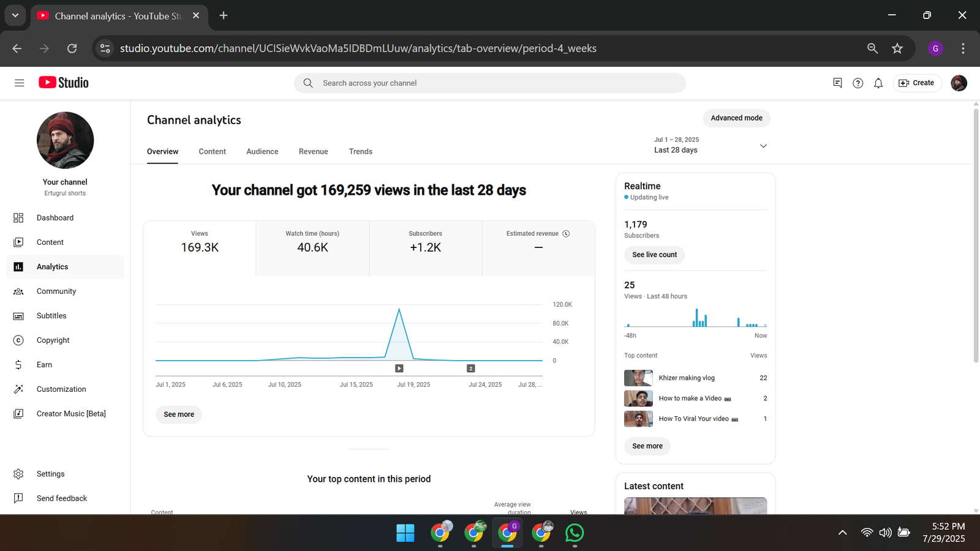Open the account avatar menu
This screenshot has height=551, width=980.
click(x=959, y=83)
